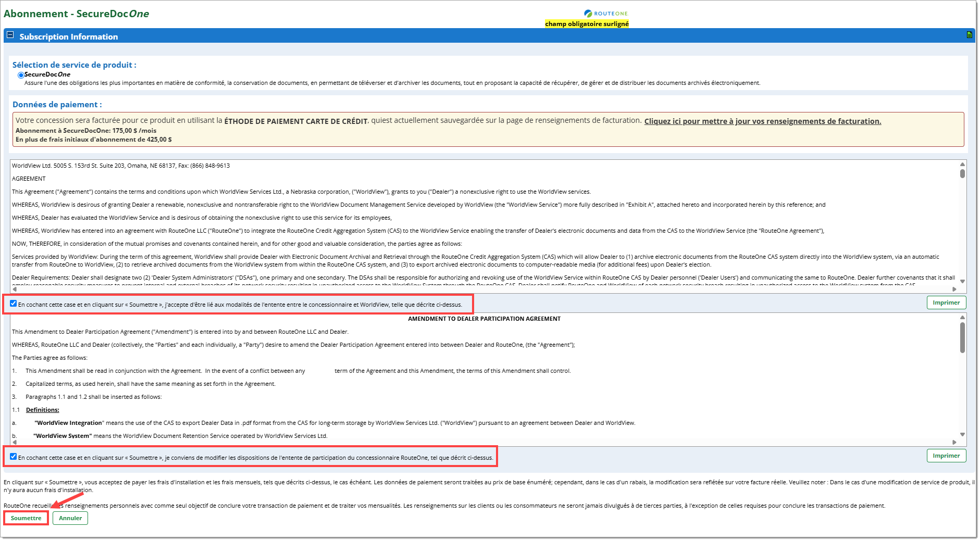Screen dimensions: 980x541
Task: Click the up arrow of the amendment scrollbar
Action: (962, 317)
